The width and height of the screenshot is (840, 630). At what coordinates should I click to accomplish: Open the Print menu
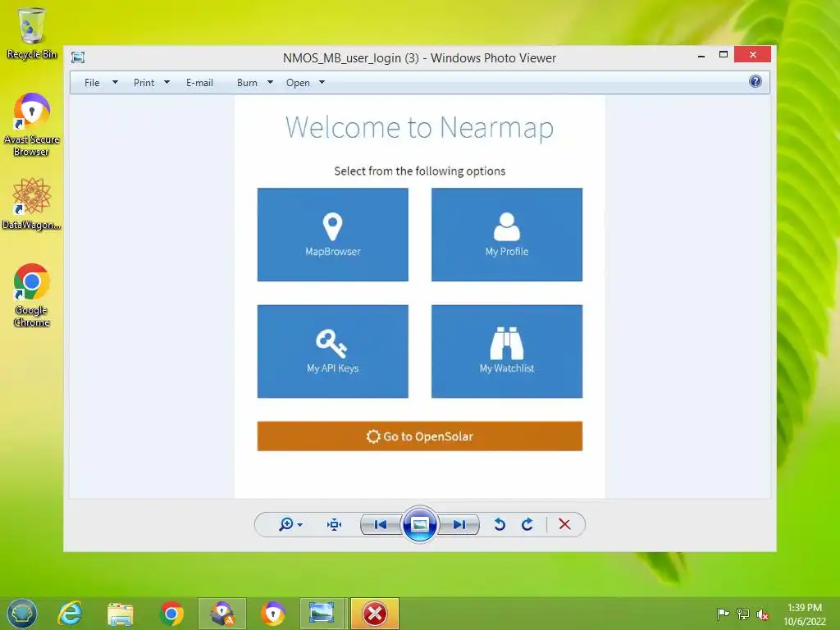tap(144, 83)
